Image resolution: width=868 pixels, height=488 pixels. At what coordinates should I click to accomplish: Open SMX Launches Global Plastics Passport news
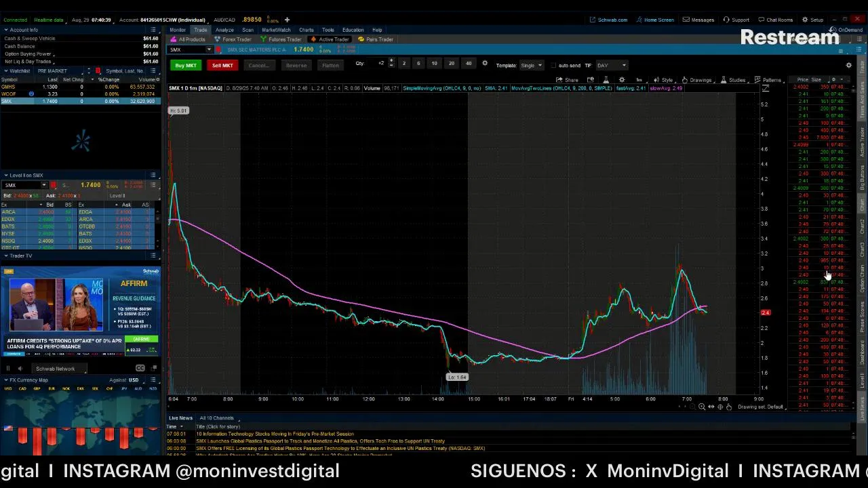(320, 441)
